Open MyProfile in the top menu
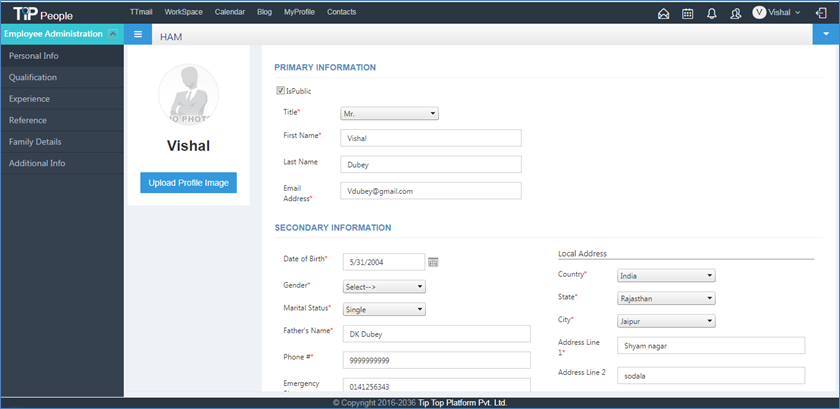This screenshot has width=840, height=409. (x=299, y=12)
